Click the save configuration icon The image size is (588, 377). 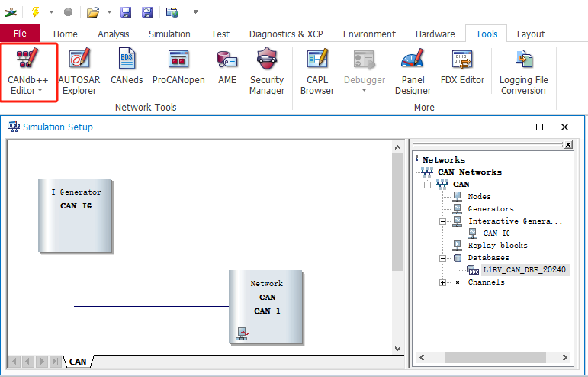[126, 12]
